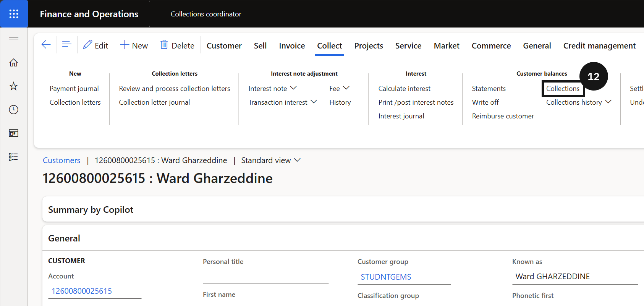This screenshot has width=644, height=306.
Task: Select the Collect tab
Action: click(x=330, y=46)
